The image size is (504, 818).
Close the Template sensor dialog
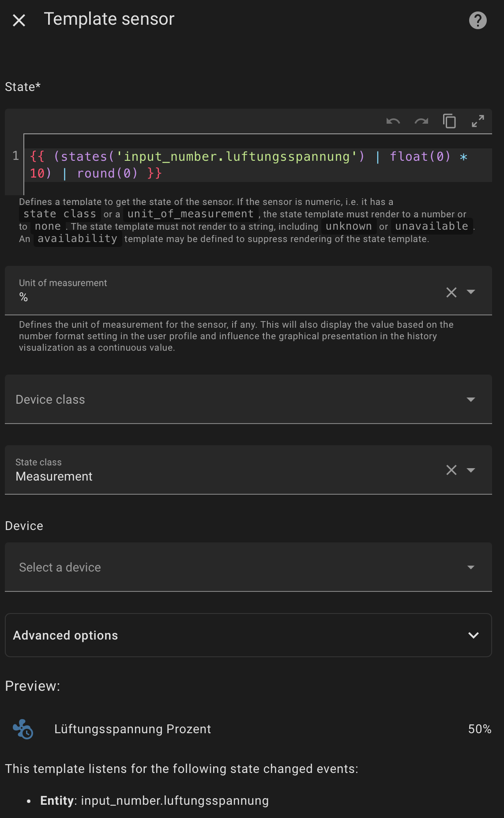pos(19,20)
